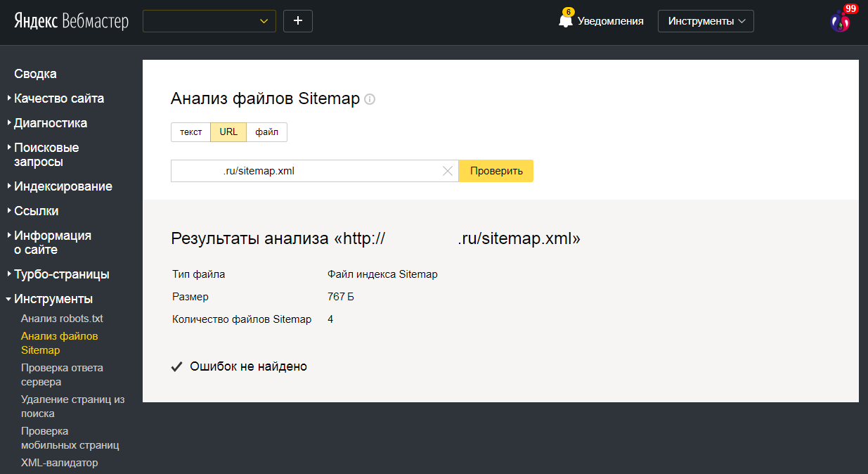This screenshot has width=868, height=474.
Task: Click the red 99 avatar badge
Action: click(851, 8)
